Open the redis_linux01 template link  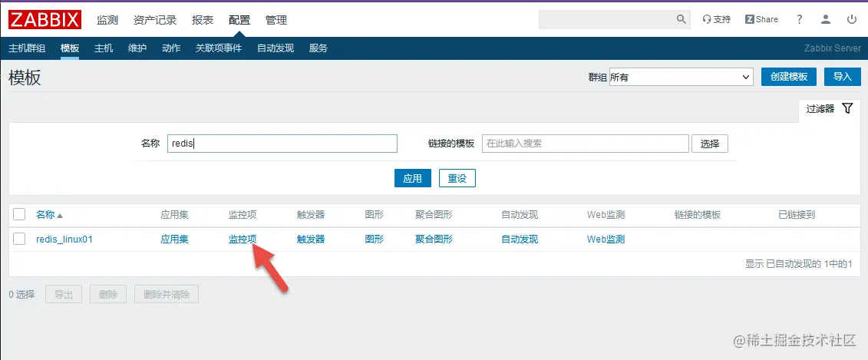(64, 239)
